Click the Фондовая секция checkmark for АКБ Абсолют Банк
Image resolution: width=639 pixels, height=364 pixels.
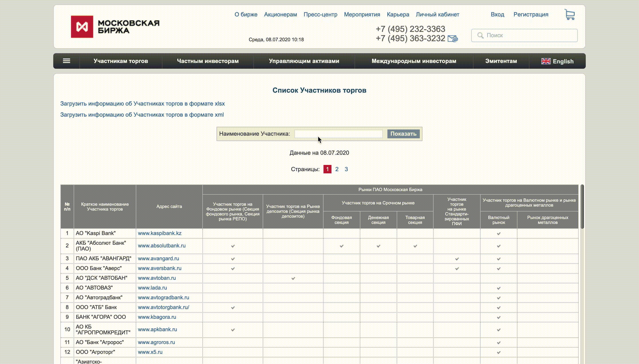pos(341,246)
